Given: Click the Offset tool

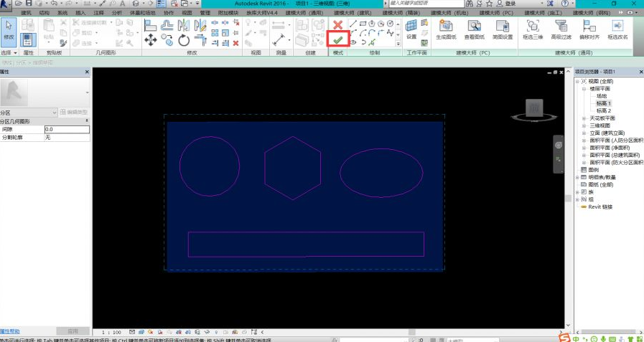Looking at the screenshot, I should coord(167,25).
